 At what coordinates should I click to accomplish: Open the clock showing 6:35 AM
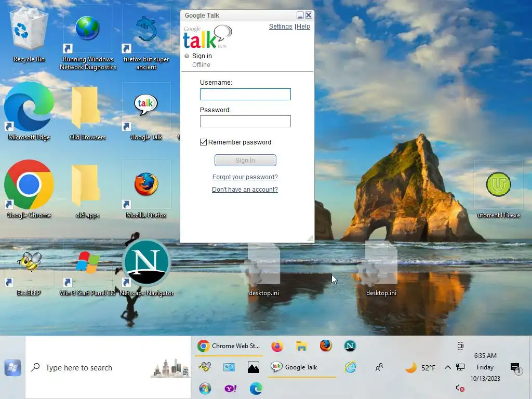[485, 367]
